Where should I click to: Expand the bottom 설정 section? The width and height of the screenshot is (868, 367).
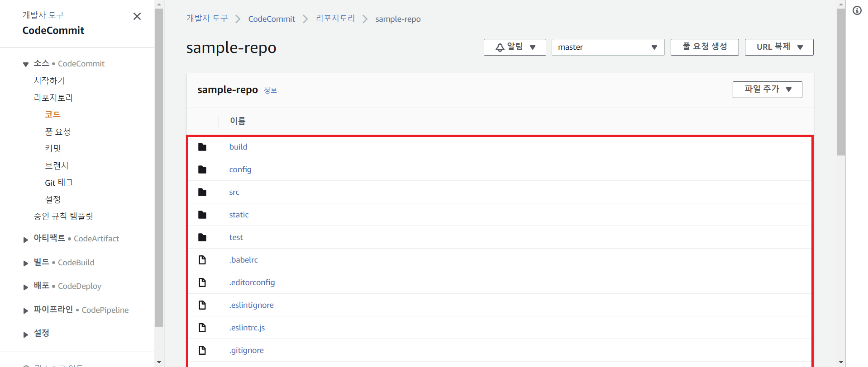click(26, 334)
